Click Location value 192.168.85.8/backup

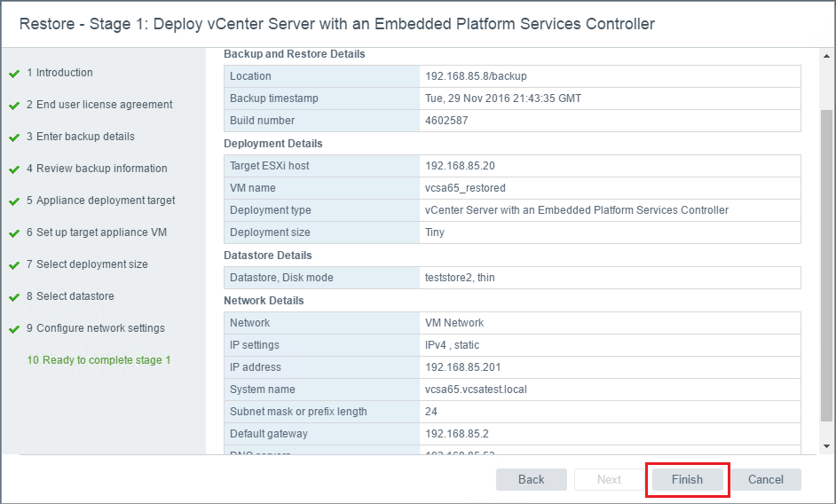coord(476,76)
